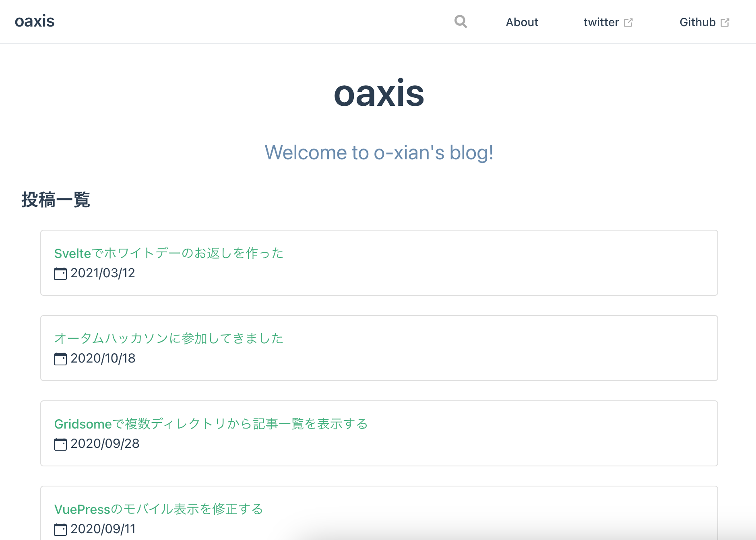756x540 pixels.
Task: Click the large oaxis hero title
Action: [x=379, y=93]
